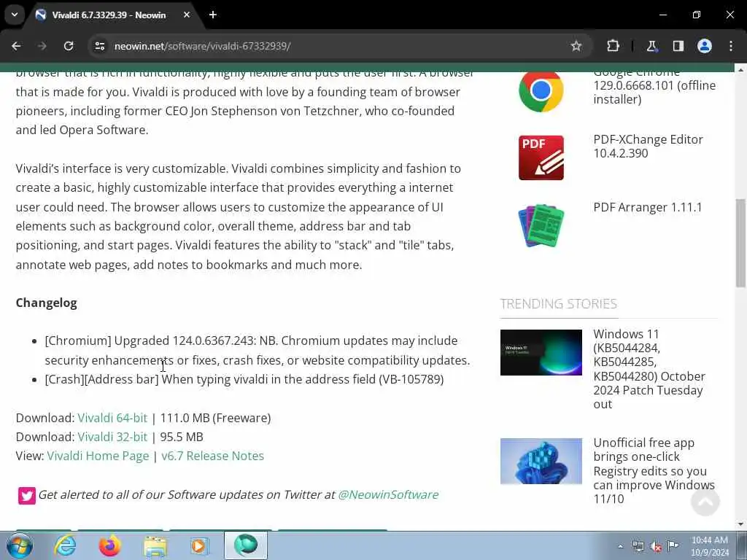This screenshot has width=747, height=560.
Task: Open a new tab with plus button
Action: (213, 15)
